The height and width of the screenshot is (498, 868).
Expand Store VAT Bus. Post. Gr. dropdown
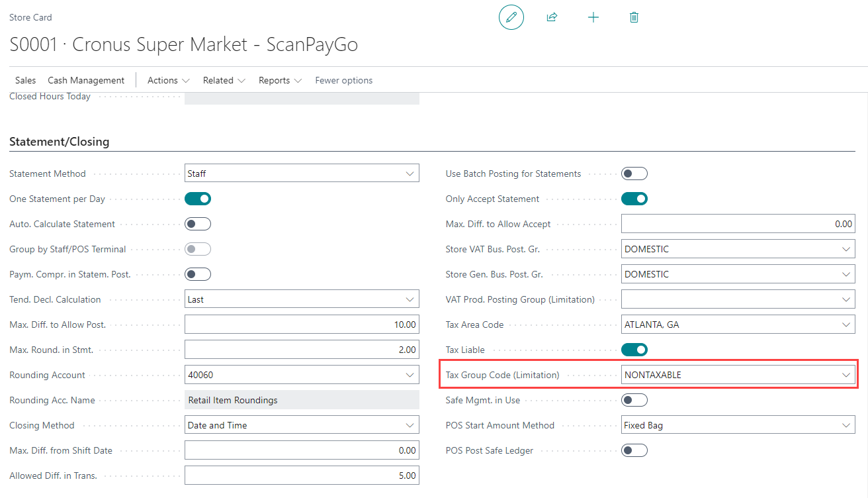click(x=846, y=249)
